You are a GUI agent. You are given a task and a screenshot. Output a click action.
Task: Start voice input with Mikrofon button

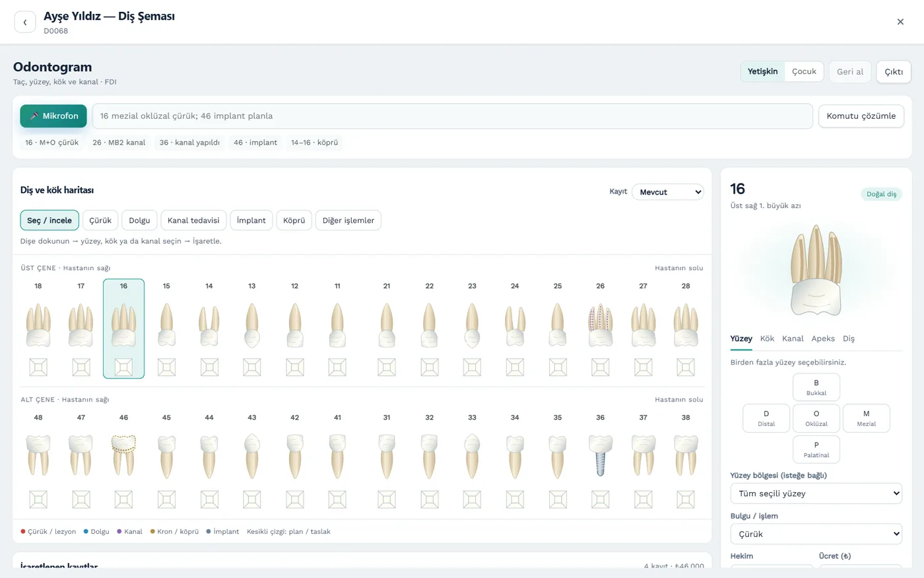[x=53, y=116]
